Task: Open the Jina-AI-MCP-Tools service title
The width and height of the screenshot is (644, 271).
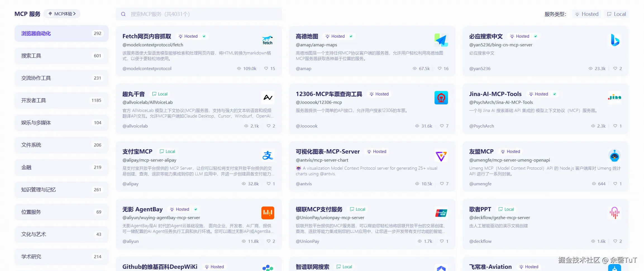Action: click(495, 94)
